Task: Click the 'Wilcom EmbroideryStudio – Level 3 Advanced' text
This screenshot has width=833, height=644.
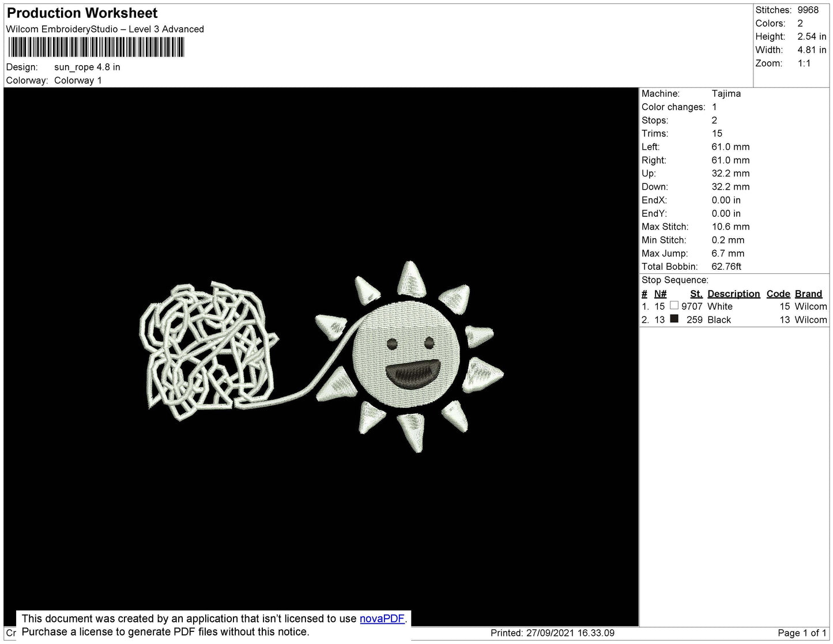Action: (105, 29)
